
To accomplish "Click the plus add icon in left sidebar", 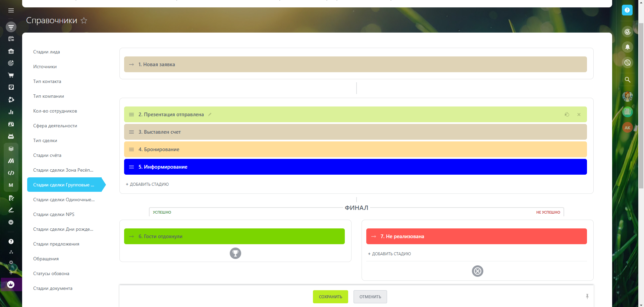I will [x=11, y=272].
